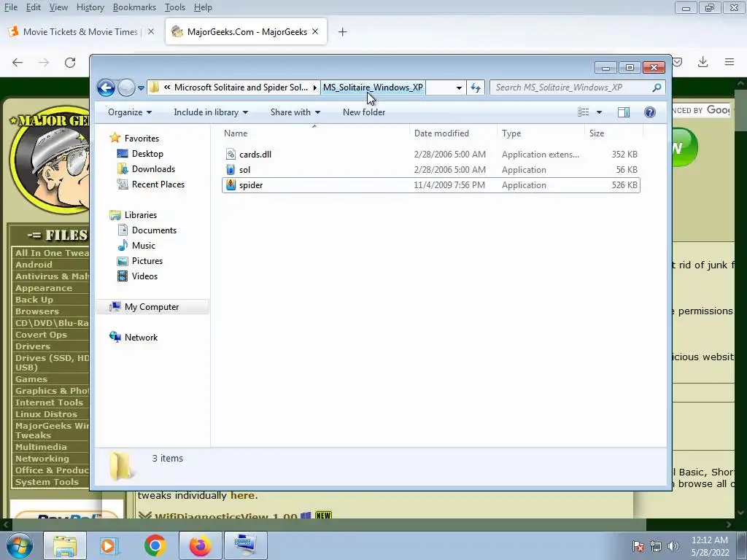
Task: Click the MS_Solitaire_Windows_XP breadcrumb segment
Action: coord(373,87)
